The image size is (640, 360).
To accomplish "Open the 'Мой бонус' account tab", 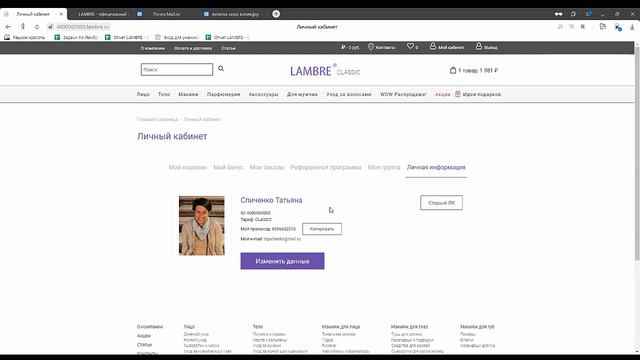I will 228,167.
